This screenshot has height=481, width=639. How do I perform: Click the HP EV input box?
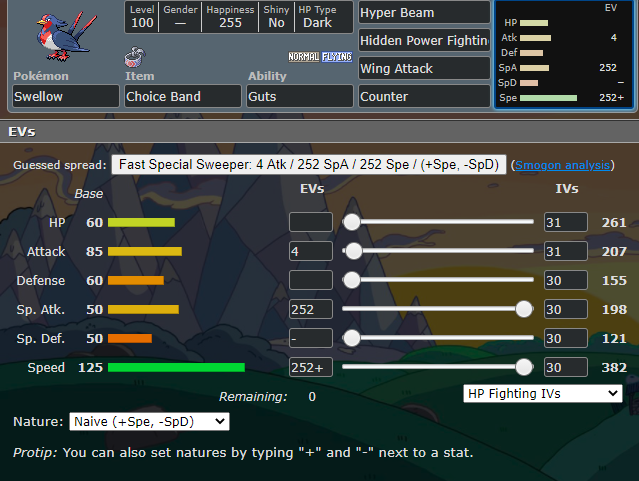coord(311,222)
